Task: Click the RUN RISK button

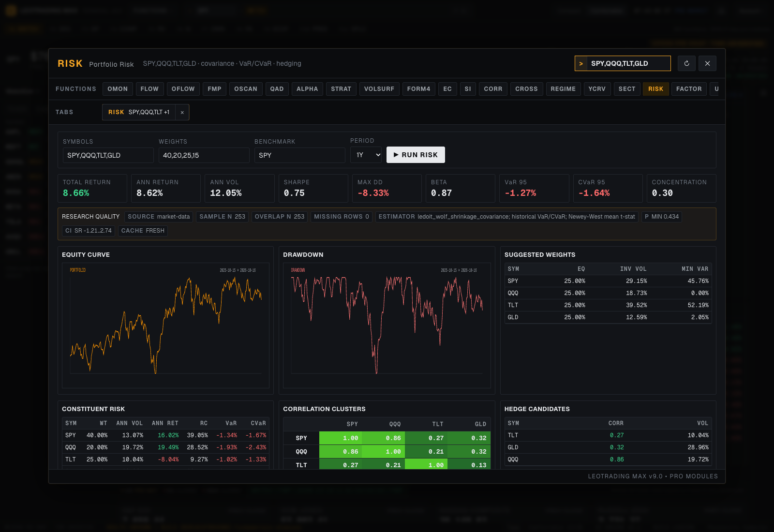Action: [x=416, y=155]
